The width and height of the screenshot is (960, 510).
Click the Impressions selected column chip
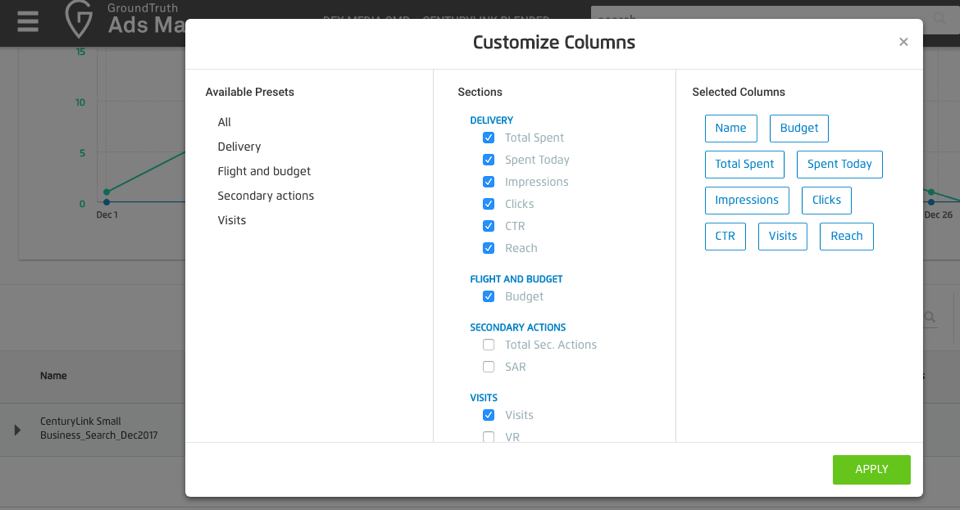[x=746, y=200]
